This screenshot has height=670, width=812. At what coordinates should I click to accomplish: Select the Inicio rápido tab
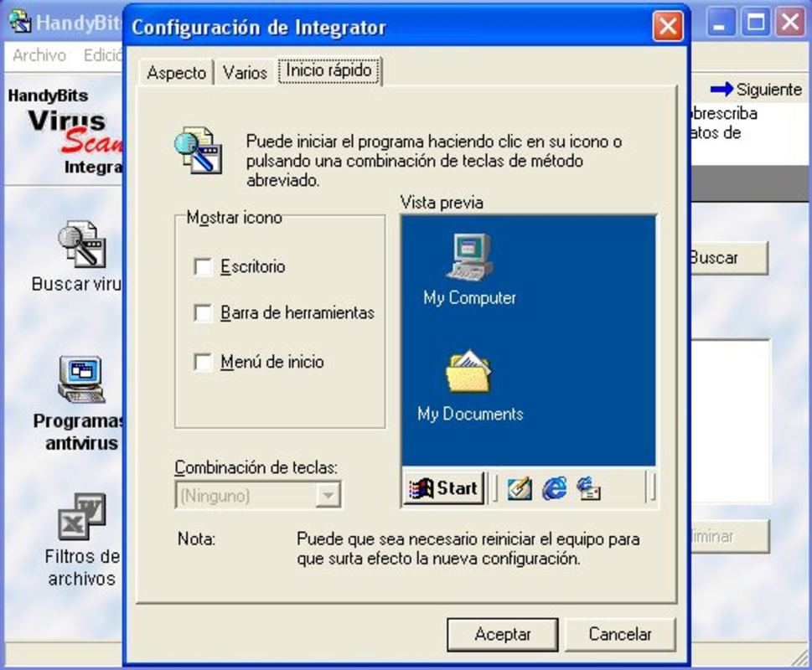tap(328, 70)
